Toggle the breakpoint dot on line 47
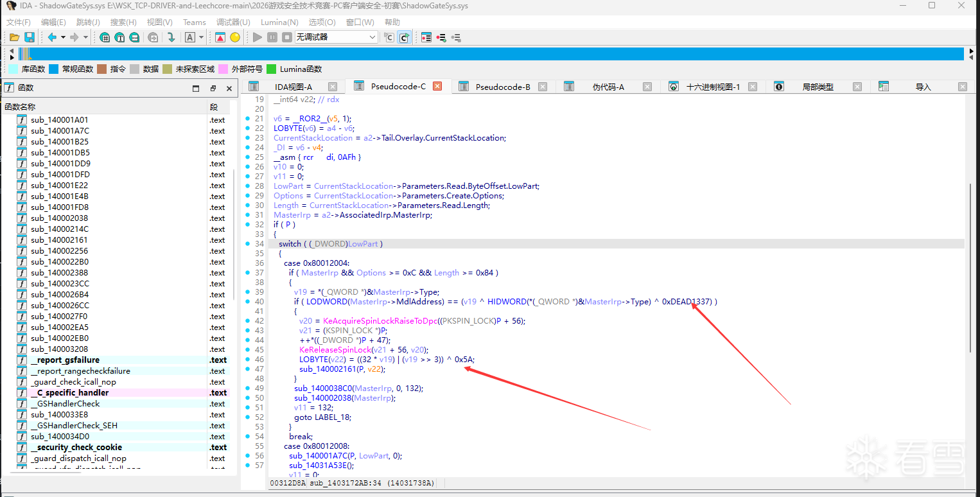Screen dimensions: 980x497 tap(247, 369)
